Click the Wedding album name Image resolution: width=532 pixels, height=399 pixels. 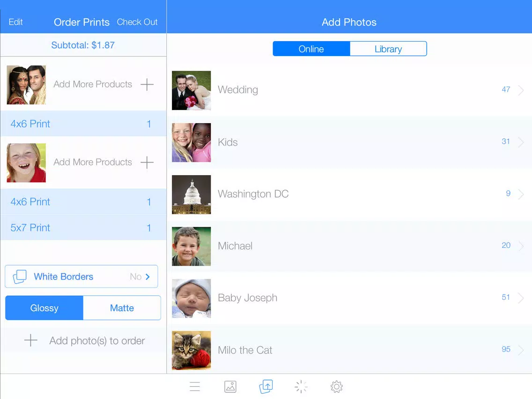pos(238,89)
